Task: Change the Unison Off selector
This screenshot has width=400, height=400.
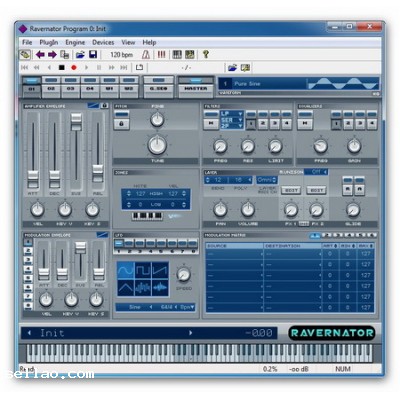Action: tap(316, 172)
